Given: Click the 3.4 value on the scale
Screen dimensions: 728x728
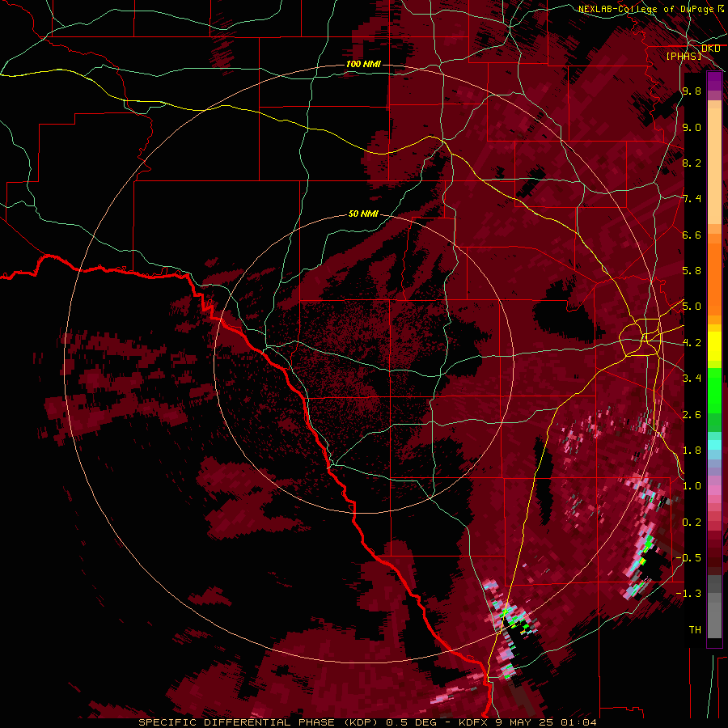Looking at the screenshot, I should pos(692,379).
